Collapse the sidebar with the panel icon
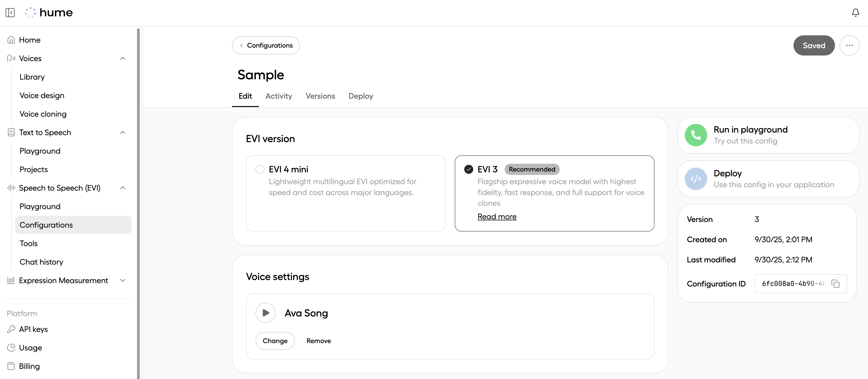The image size is (868, 379). click(x=10, y=13)
